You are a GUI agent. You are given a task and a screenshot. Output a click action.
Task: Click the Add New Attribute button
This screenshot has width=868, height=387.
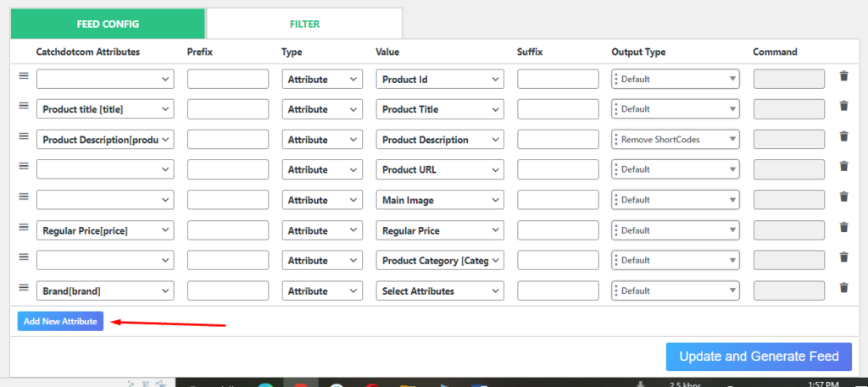(60, 321)
